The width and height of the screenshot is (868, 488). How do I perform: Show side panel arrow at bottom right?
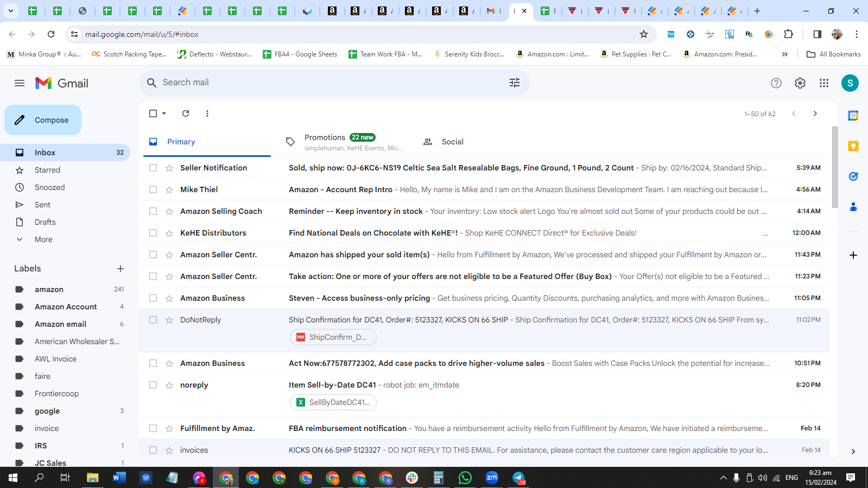point(853,451)
